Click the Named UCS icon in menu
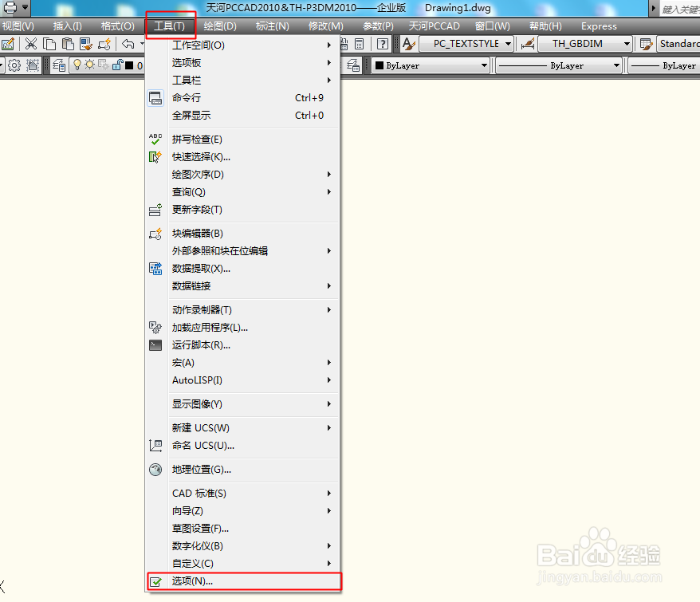Screen dimensions: 700x602 point(155,445)
